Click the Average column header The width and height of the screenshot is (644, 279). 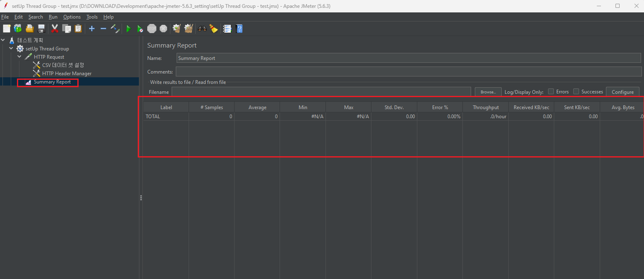[x=257, y=107]
